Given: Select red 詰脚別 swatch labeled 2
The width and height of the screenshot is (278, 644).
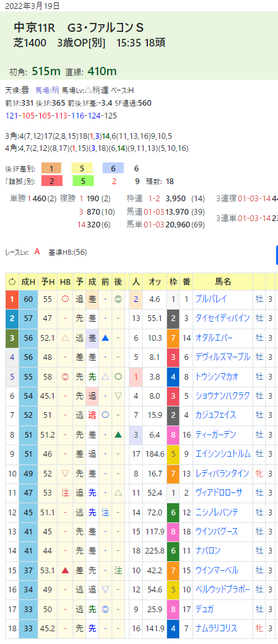Looking at the screenshot, I should [52, 181].
